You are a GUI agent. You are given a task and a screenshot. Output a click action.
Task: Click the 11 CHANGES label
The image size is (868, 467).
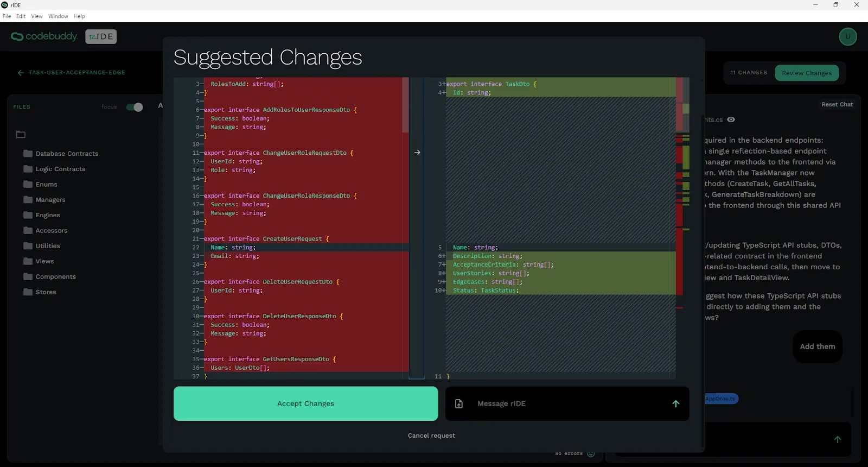[749, 73]
